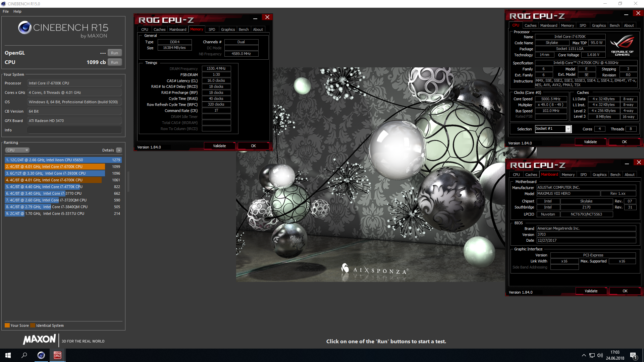Open the Windows Start menu
Image resolution: width=644 pixels, height=362 pixels.
tap(8, 355)
